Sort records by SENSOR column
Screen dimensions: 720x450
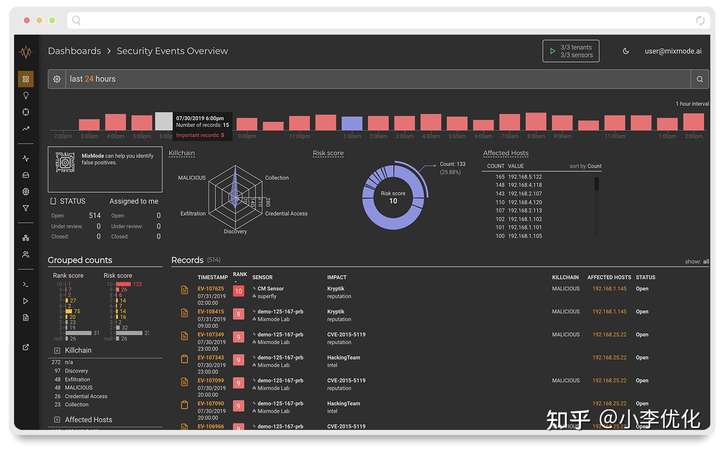[x=262, y=277]
